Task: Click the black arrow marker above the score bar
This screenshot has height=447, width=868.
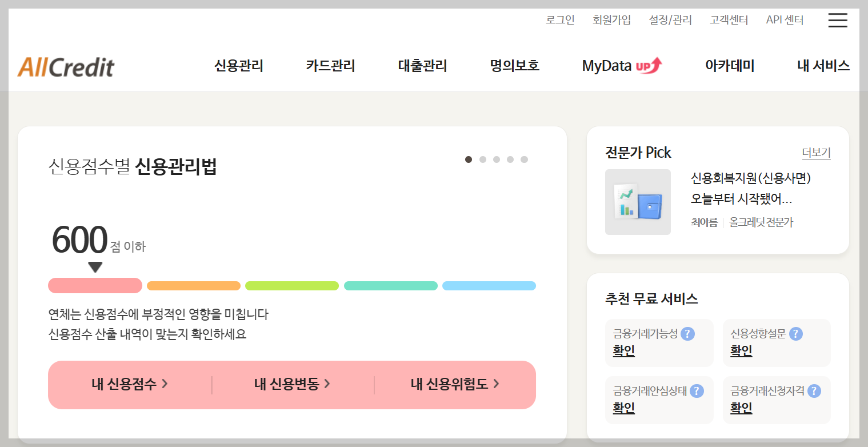Action: click(x=95, y=266)
